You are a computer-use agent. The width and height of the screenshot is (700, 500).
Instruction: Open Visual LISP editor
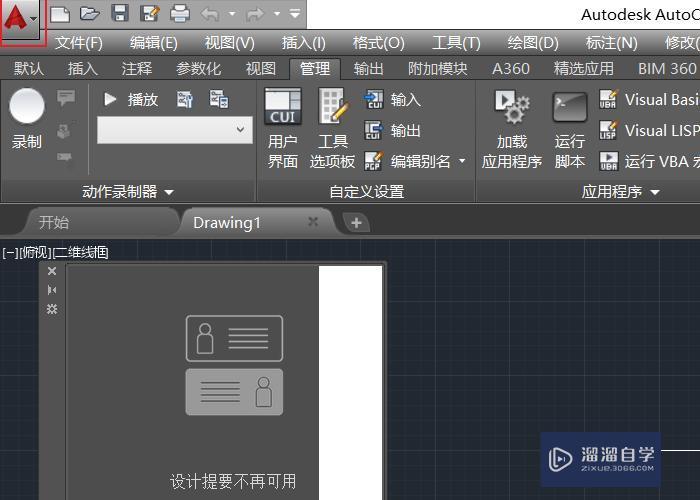pyautogui.click(x=649, y=130)
